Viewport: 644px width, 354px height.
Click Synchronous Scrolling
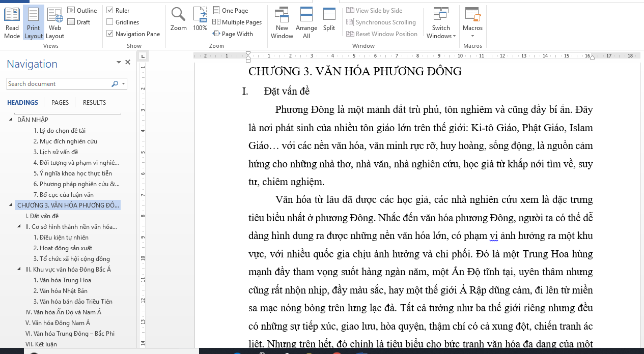tap(381, 22)
